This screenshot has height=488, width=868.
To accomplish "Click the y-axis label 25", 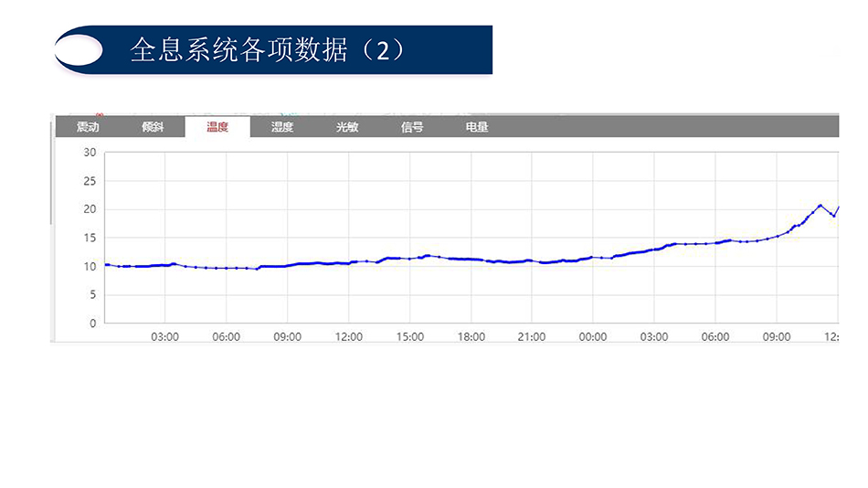I will point(90,181).
